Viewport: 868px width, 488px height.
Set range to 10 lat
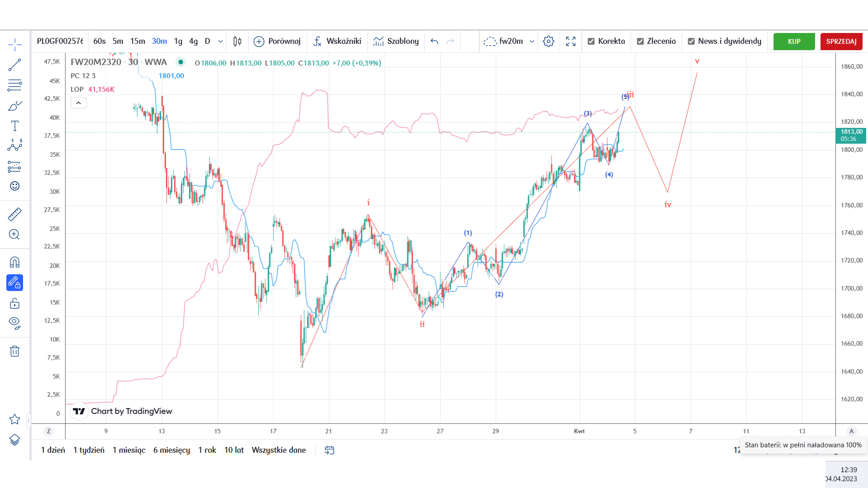234,450
